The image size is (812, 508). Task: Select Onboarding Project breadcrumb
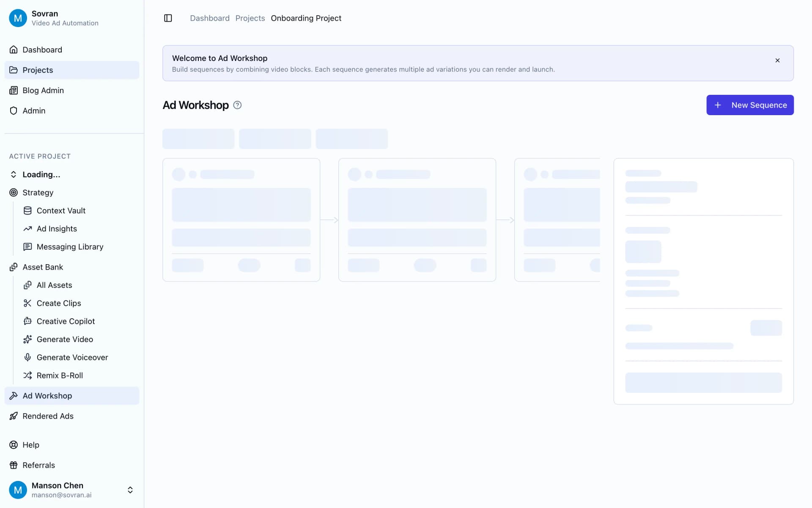tap(306, 18)
